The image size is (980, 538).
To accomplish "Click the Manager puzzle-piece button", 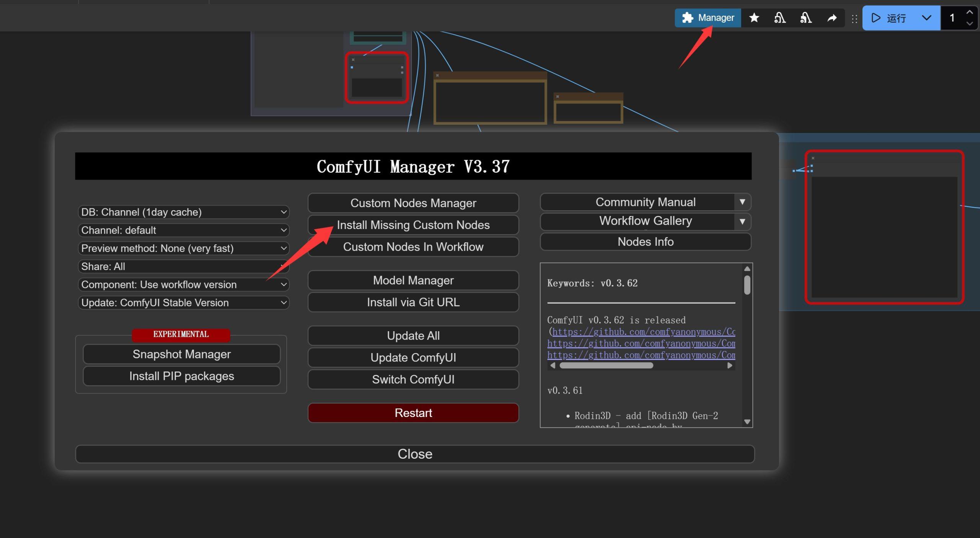I will 707,18.
